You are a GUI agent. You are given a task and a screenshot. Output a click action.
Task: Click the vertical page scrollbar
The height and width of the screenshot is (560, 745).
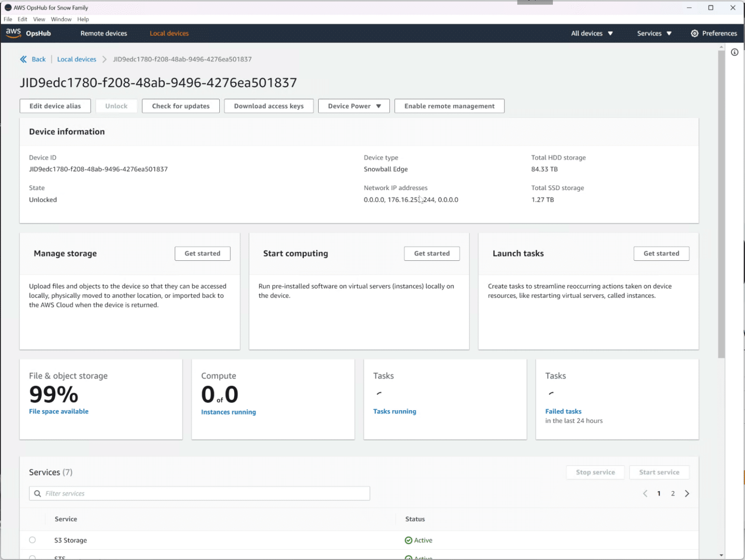click(721, 204)
